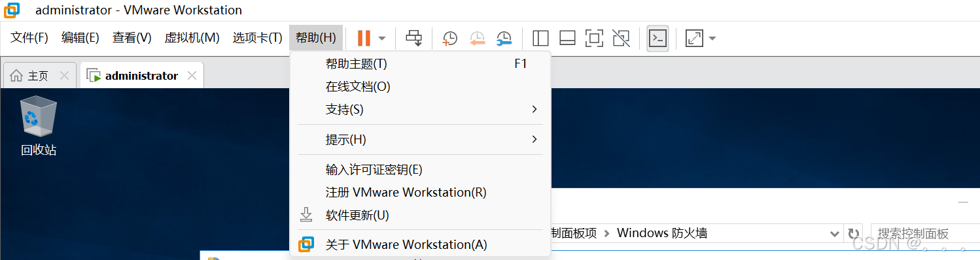The height and width of the screenshot is (260, 980).
Task: Enter full screen mode icon
Action: click(594, 38)
